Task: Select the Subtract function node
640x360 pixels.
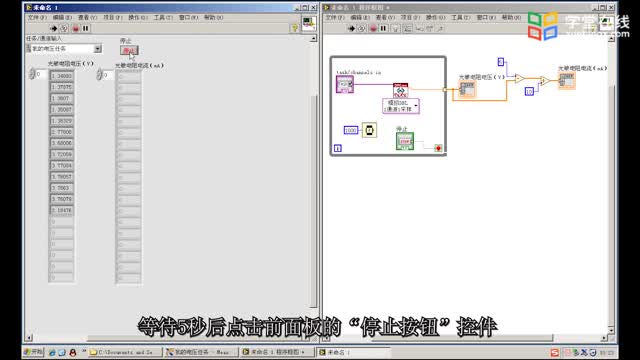Action: point(519,78)
